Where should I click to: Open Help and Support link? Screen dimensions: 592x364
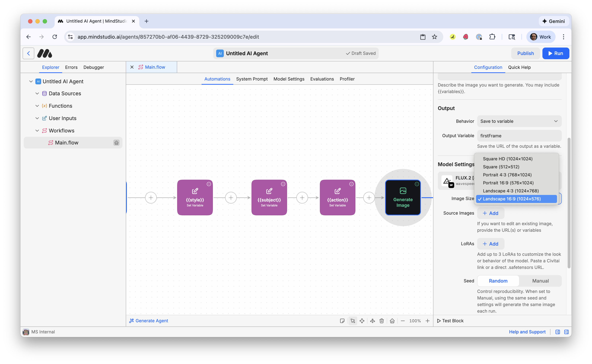(527, 332)
